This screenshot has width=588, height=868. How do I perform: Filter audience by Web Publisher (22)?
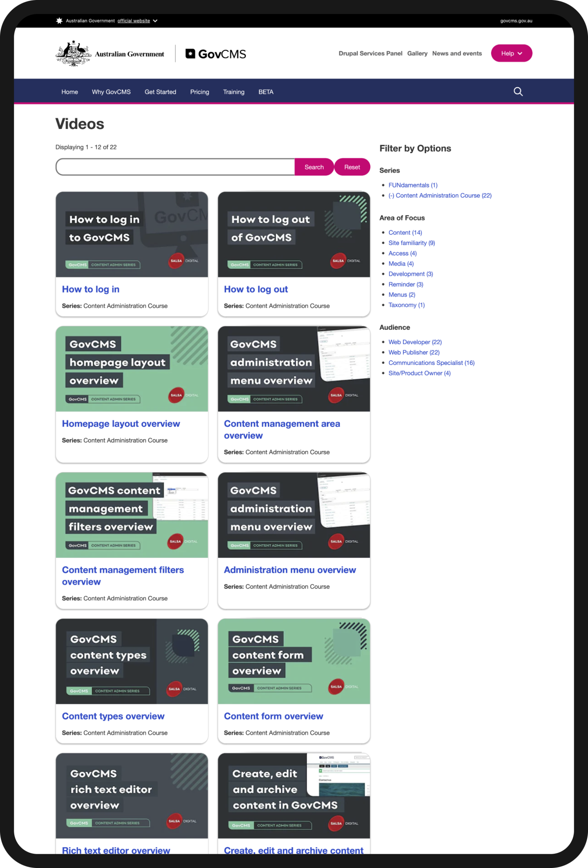click(414, 352)
